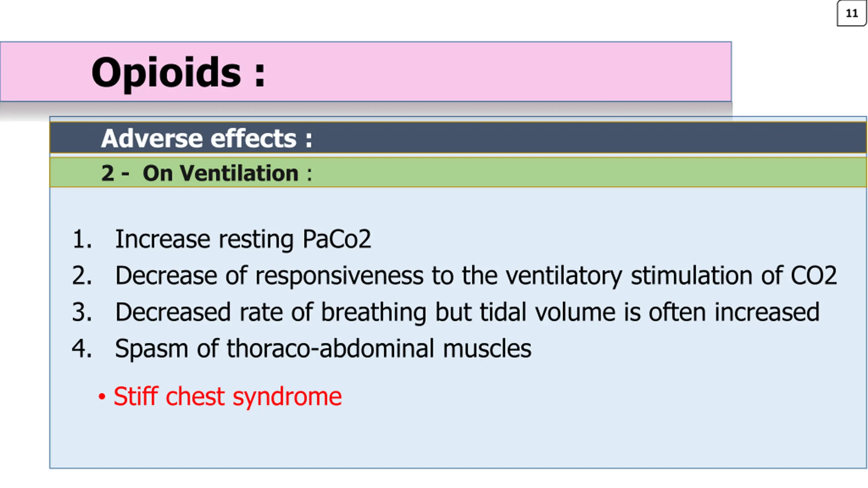Image resolution: width=868 pixels, height=488 pixels.
Task: Select 'Decreased rate of breathing' list line
Action: tap(467, 312)
